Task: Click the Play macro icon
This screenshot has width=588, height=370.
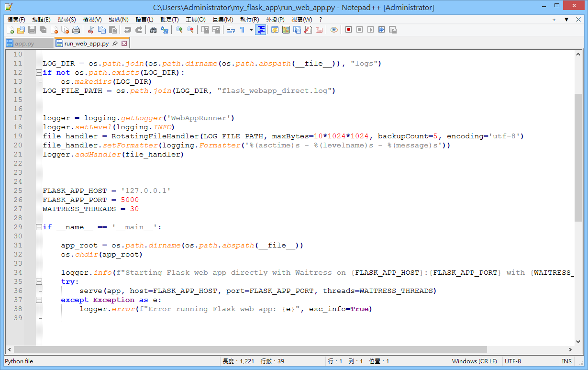Action: pyautogui.click(x=370, y=30)
